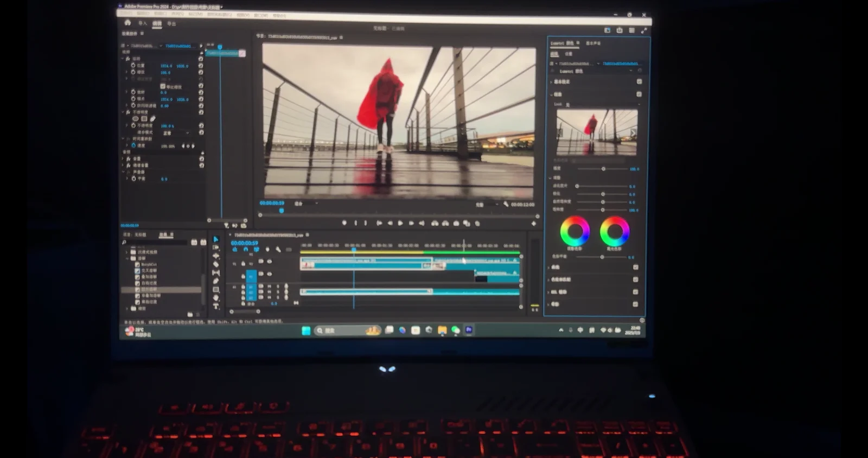Click the Home icon in header
The image size is (868, 458).
tap(127, 23)
